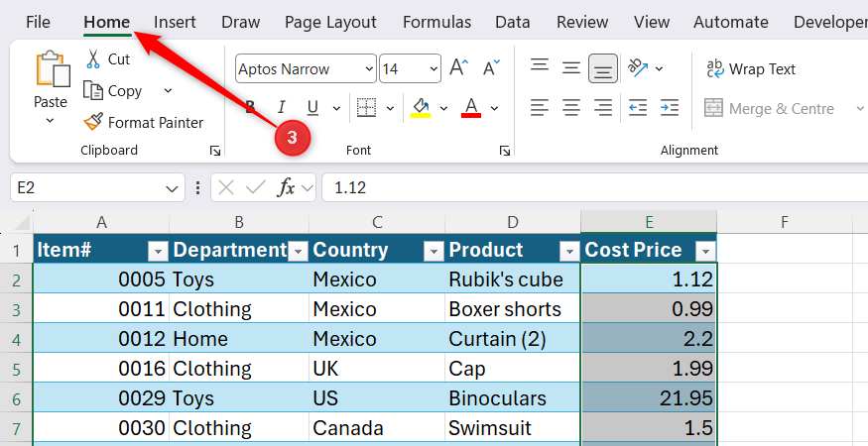Viewport: 868px width, 446px height.
Task: Expand font colour dropdown arrow
Action: (x=494, y=108)
